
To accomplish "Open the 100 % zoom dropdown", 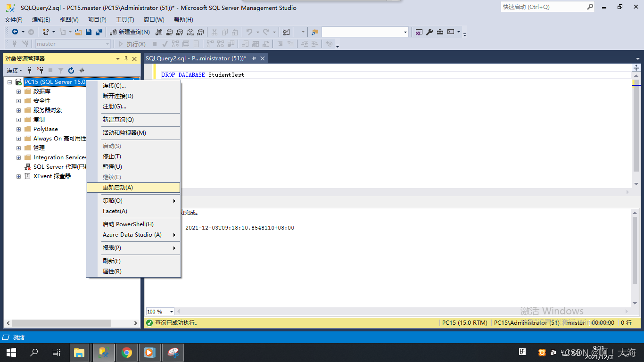I will coord(172,312).
